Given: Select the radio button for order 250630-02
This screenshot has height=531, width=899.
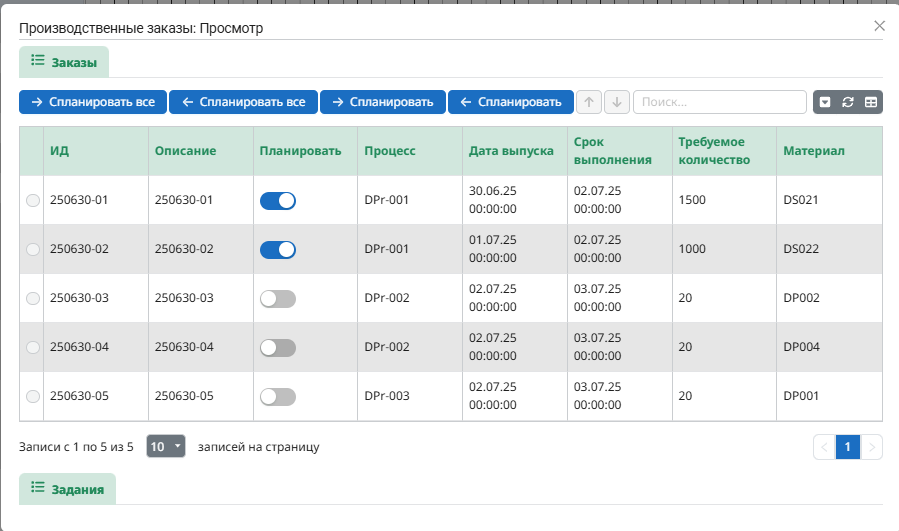Looking at the screenshot, I should (x=33, y=249).
